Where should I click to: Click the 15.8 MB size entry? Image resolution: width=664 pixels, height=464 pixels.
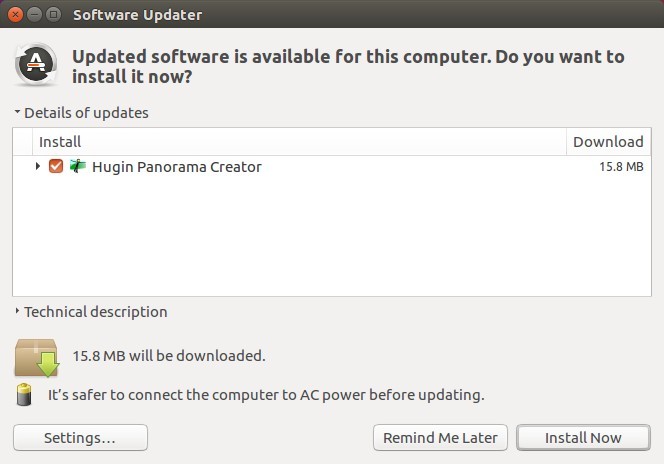point(621,166)
